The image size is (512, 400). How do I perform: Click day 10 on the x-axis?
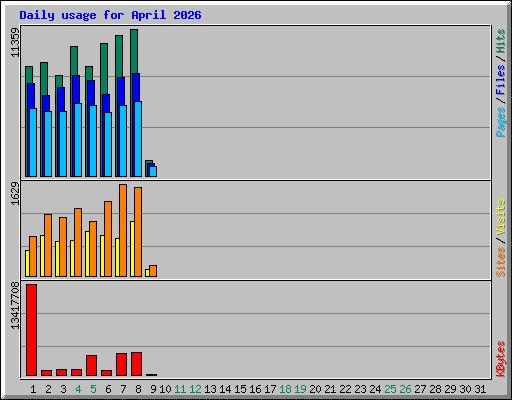tap(165, 389)
